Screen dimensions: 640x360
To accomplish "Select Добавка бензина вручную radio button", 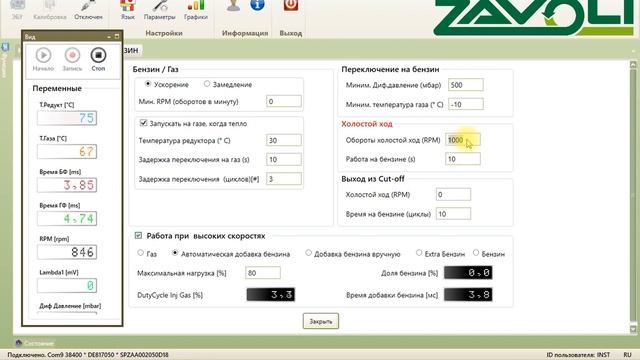I will [308, 253].
